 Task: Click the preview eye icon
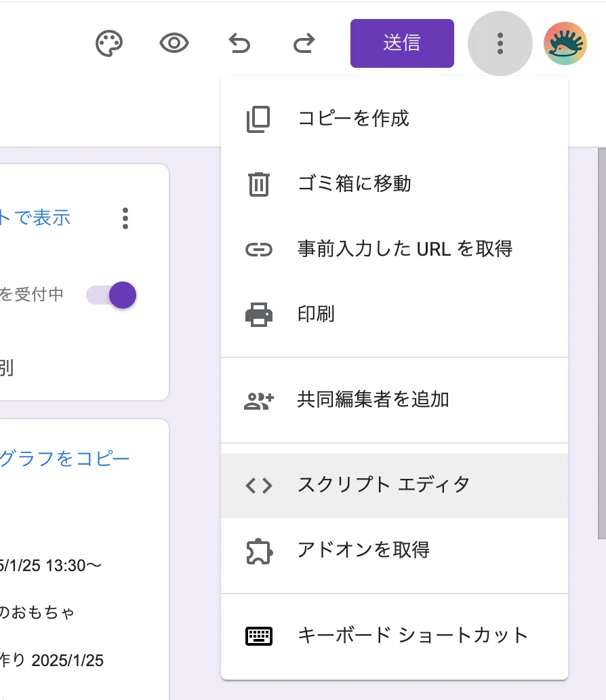tap(174, 43)
